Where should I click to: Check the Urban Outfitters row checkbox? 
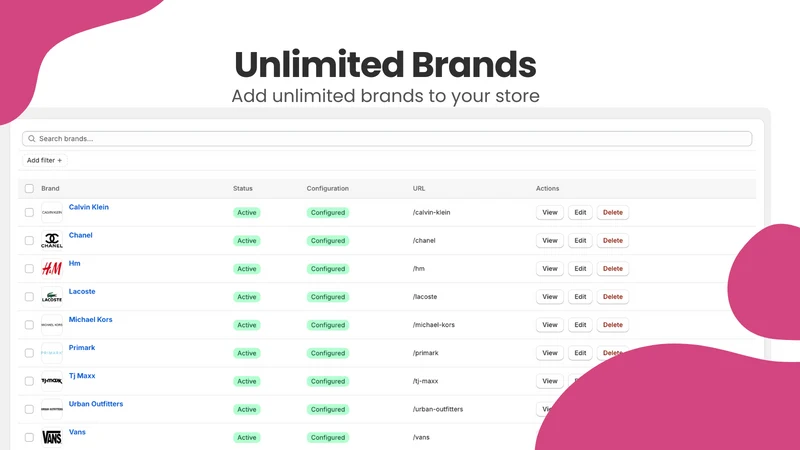coord(29,409)
